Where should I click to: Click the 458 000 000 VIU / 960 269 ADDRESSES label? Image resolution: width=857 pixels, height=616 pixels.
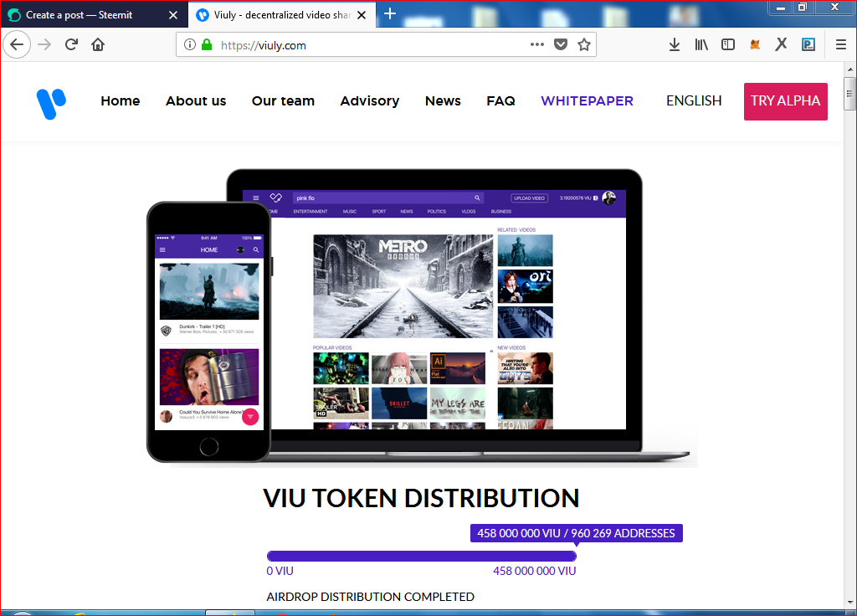click(x=576, y=533)
